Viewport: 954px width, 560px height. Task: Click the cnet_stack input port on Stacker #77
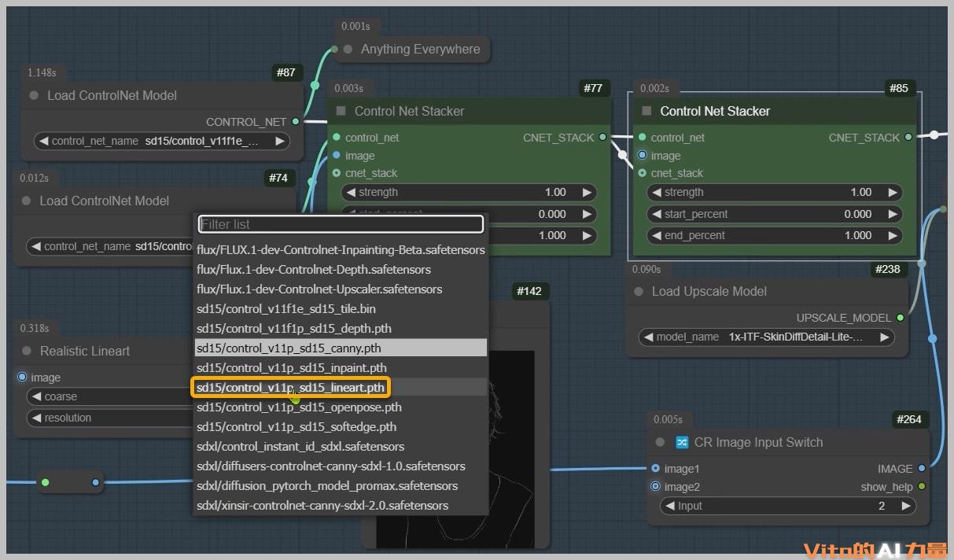[337, 173]
